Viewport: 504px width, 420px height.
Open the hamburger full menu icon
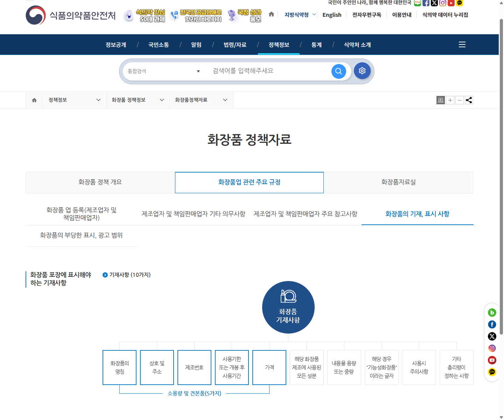(462, 44)
